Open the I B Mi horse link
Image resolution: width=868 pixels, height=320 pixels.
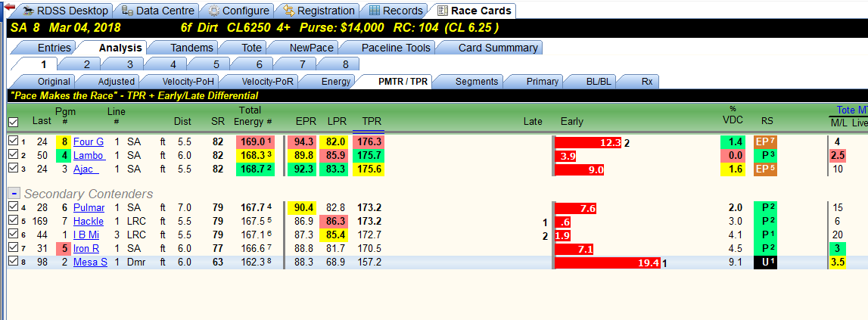point(87,235)
